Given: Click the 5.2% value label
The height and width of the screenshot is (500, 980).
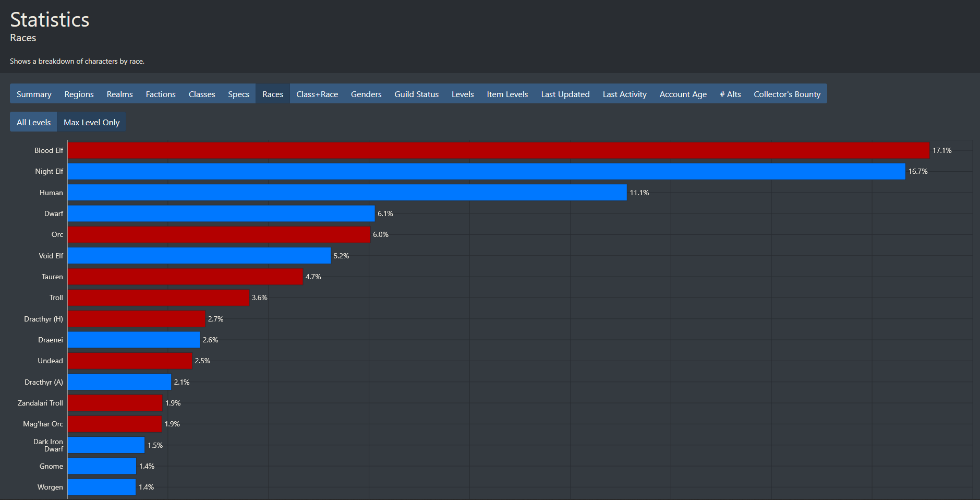Looking at the screenshot, I should click(x=342, y=256).
